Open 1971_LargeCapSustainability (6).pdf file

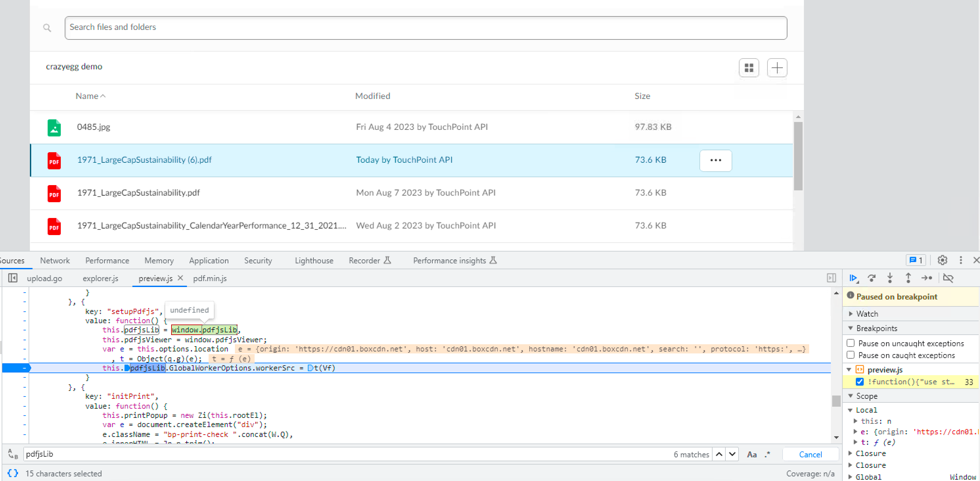pyautogui.click(x=144, y=160)
